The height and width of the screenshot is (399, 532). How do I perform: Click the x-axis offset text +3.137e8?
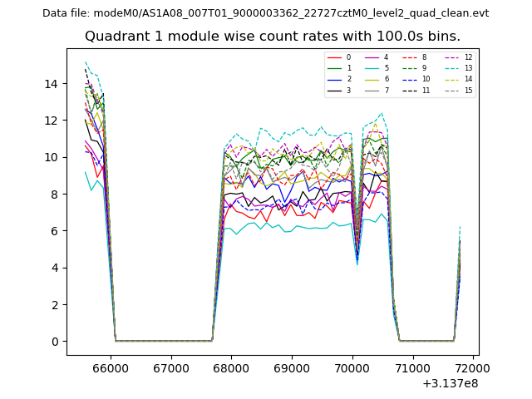pos(451,383)
